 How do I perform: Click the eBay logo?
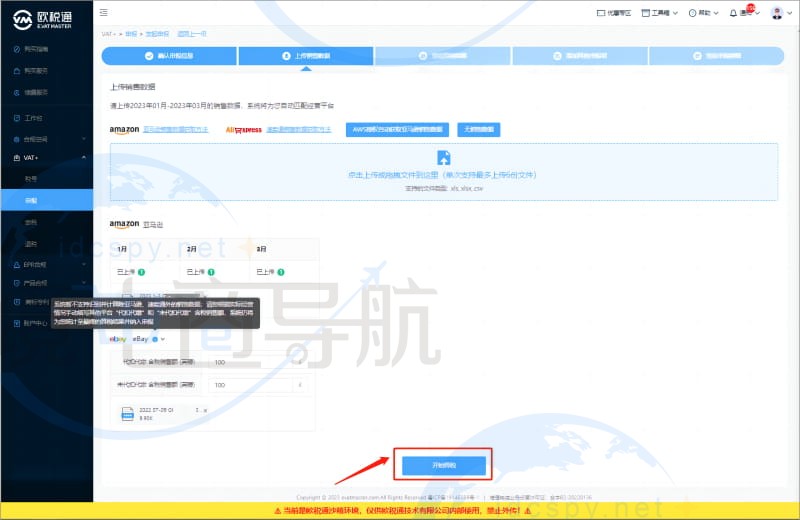point(118,339)
